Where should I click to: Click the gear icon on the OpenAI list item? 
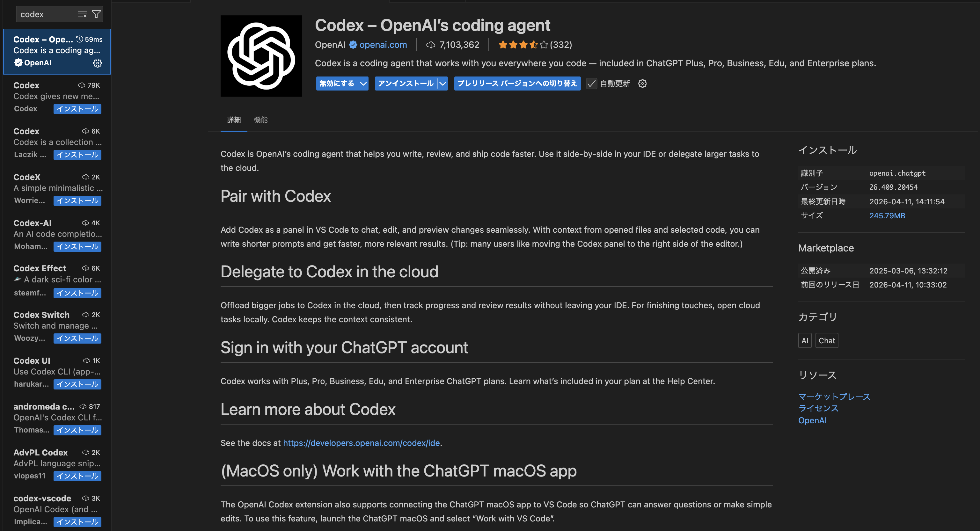(97, 63)
